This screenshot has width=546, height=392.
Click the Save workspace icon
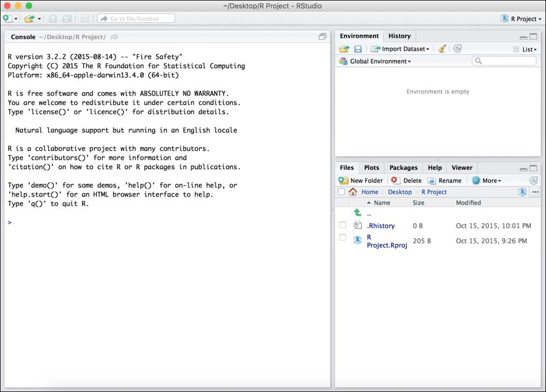tap(358, 49)
